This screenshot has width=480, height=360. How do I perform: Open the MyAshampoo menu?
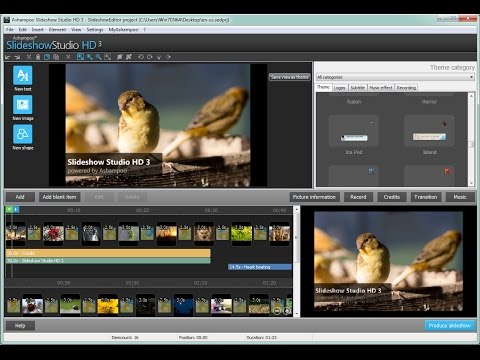(x=123, y=30)
